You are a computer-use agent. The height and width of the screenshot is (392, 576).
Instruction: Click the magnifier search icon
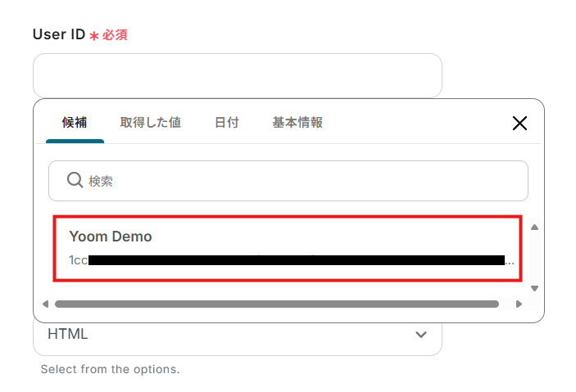75,180
